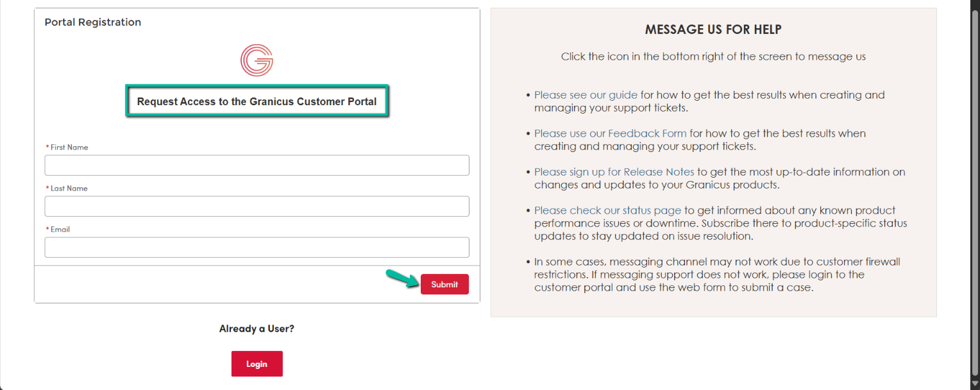Focus the Last Name input field
Image resolution: width=980 pixels, height=390 pixels.
coord(257,206)
